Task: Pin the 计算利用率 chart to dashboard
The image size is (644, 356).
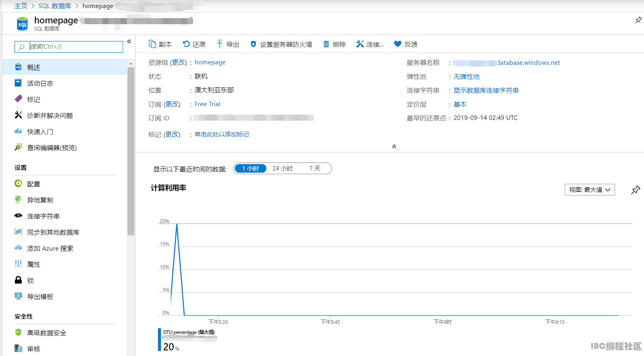Action: coord(636,190)
